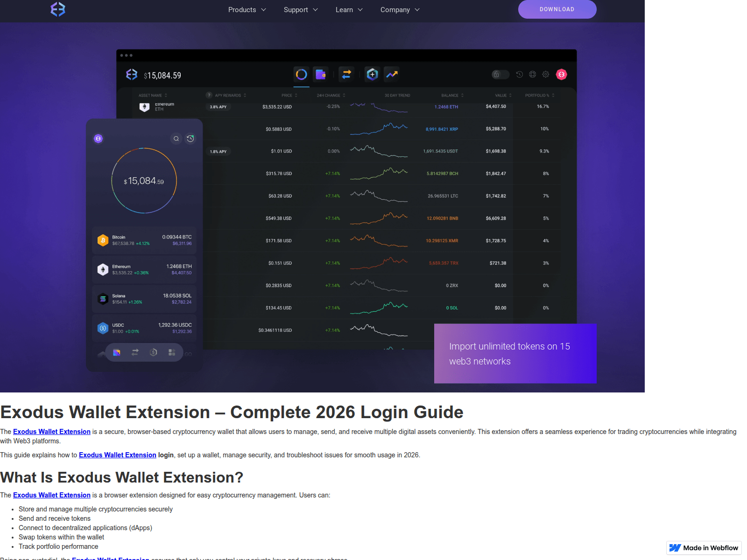Sort by Balance column

[452, 95]
